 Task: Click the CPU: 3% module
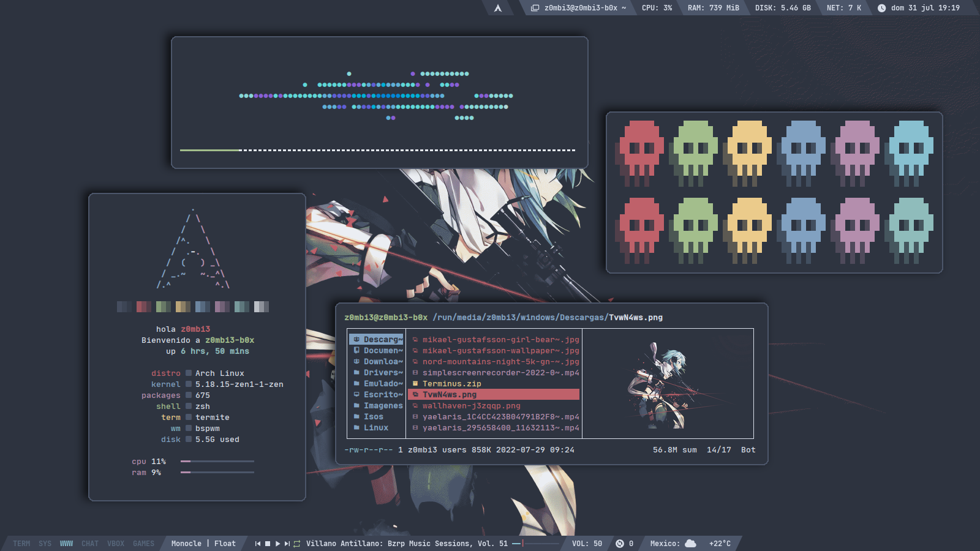[x=657, y=8]
